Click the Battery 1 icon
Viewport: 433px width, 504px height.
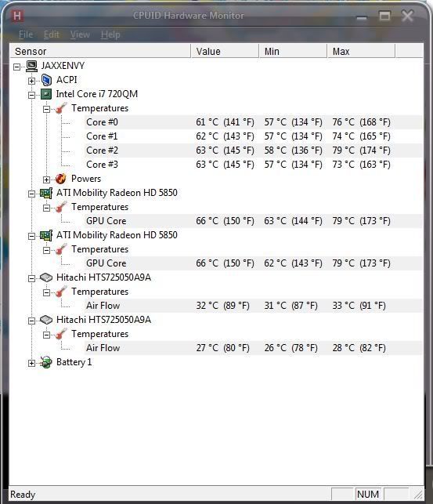[46, 362]
